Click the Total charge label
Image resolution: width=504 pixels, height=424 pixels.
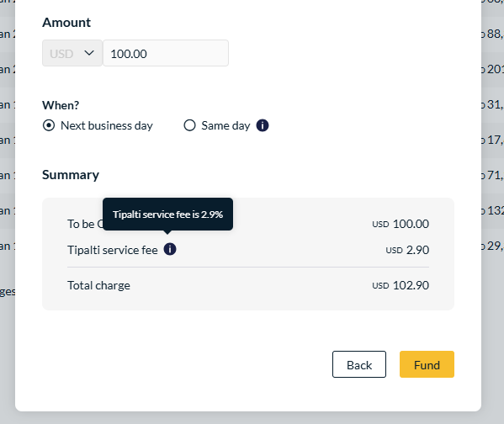coord(98,285)
